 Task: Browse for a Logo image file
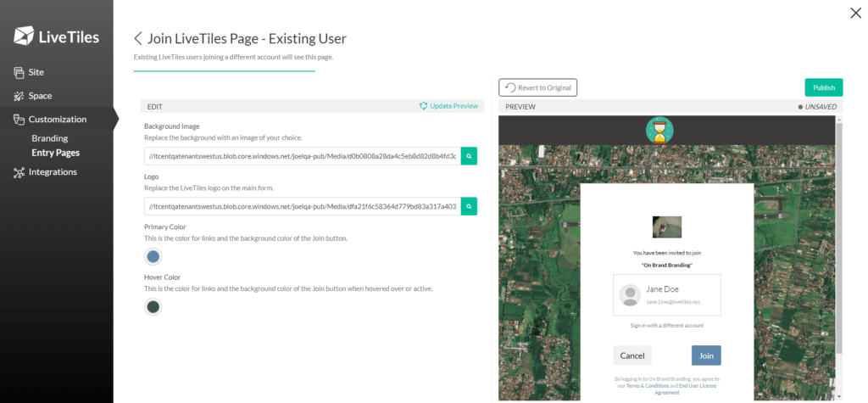[x=469, y=206]
